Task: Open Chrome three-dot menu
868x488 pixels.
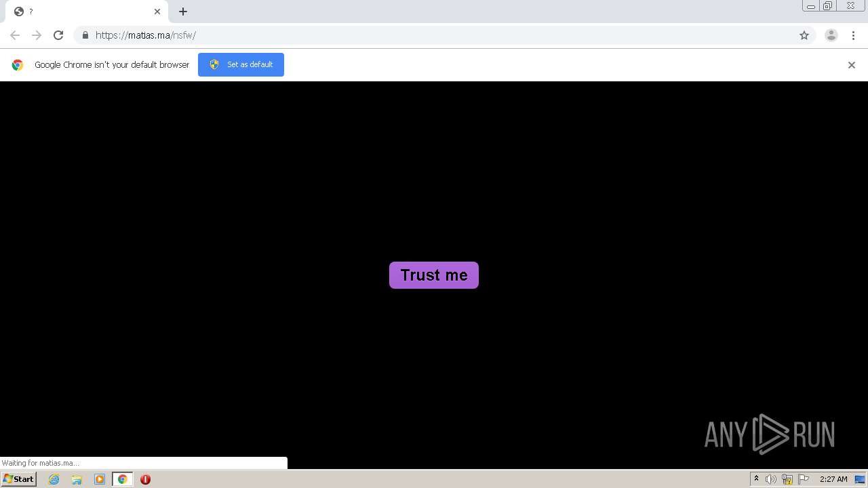Action: [x=853, y=35]
